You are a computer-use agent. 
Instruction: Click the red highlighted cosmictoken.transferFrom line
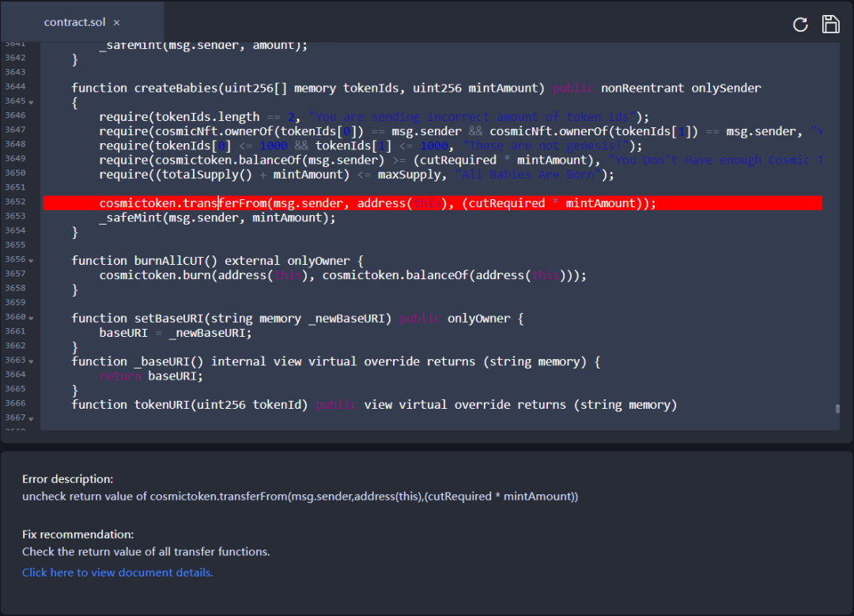[377, 203]
